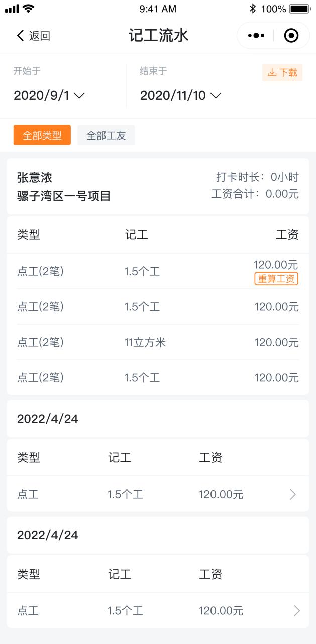Check the battery status icon
Screen dimensions: 316x644
tap(300, 9)
